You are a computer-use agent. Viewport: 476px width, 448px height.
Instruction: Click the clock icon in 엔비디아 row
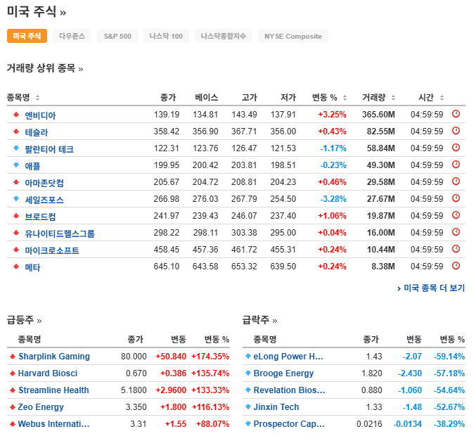456,114
